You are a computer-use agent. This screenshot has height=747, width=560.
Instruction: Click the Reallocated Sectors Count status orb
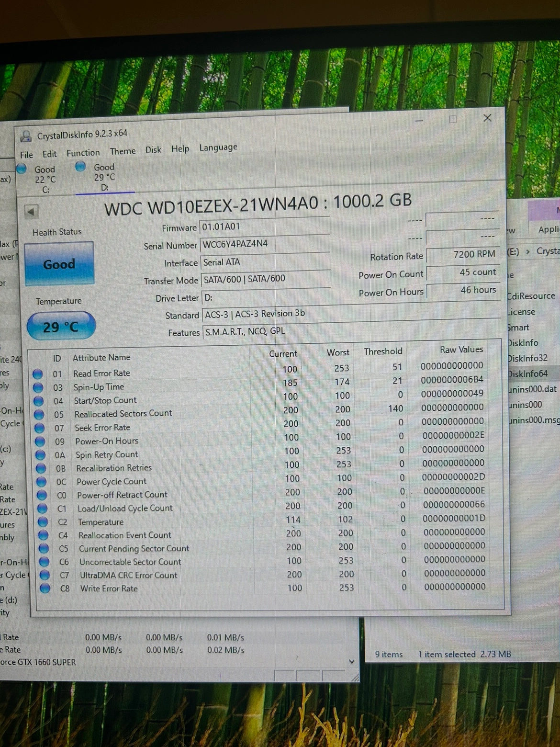point(39,415)
